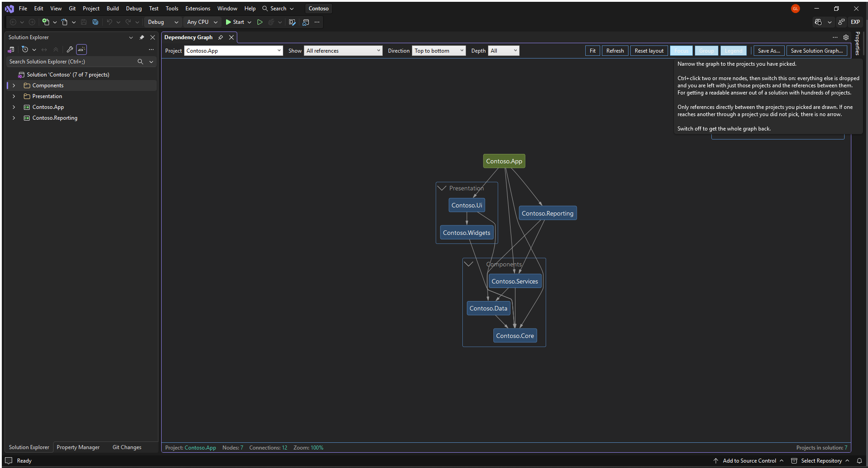The width and height of the screenshot is (868, 468).
Task: Open the Any CPU platform dropdown
Action: click(202, 22)
